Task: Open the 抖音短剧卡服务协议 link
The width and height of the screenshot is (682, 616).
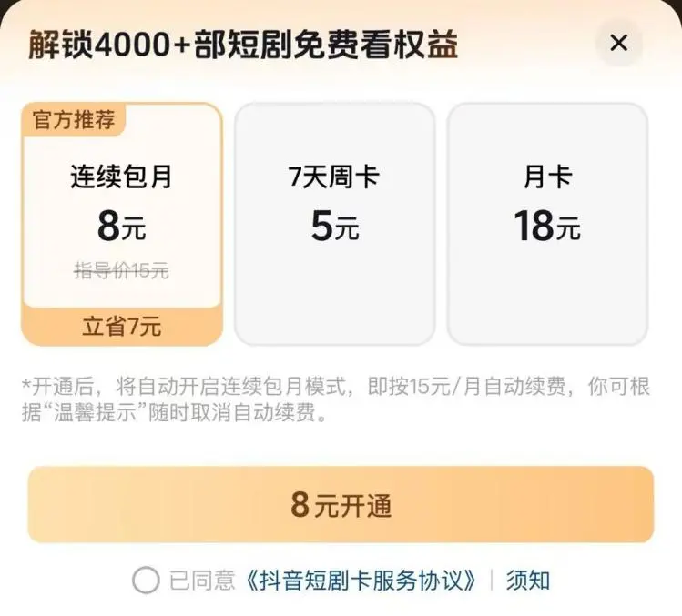Action: tap(361, 581)
